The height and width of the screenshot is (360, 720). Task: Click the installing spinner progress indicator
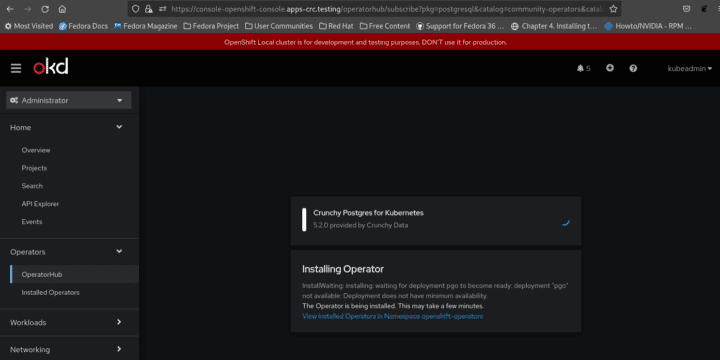pos(566,223)
